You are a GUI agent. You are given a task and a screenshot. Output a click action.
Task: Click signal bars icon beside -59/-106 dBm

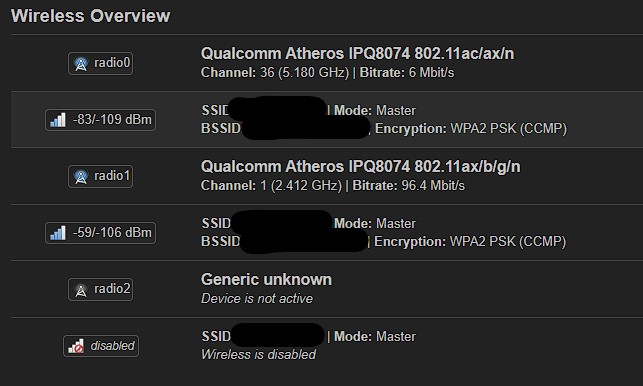(x=58, y=233)
